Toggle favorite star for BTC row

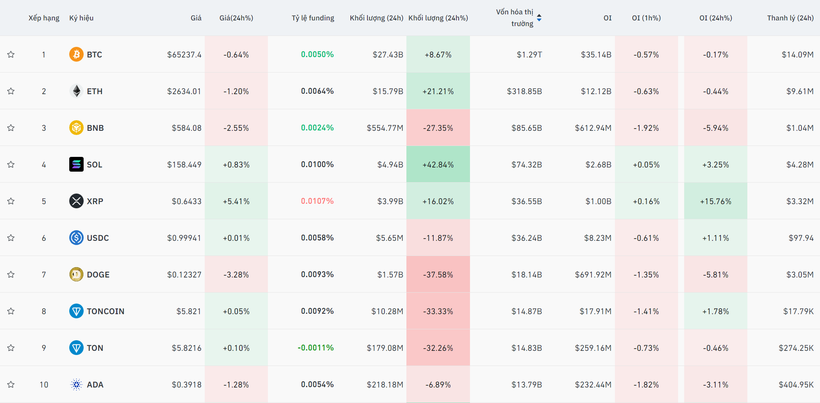[x=11, y=54]
